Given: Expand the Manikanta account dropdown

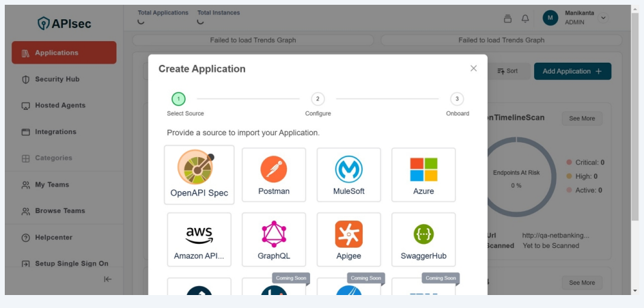Looking at the screenshot, I should pos(603,18).
